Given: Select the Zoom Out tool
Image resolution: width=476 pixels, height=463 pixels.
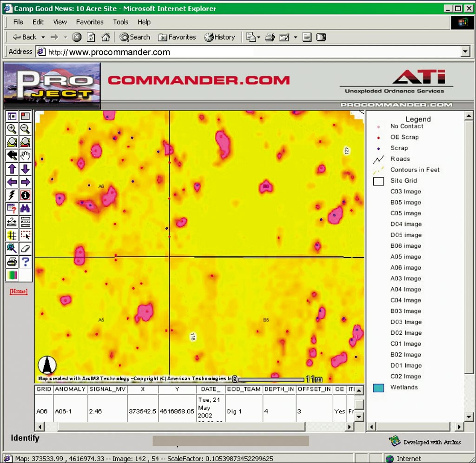Looking at the screenshot, I should (x=25, y=129).
